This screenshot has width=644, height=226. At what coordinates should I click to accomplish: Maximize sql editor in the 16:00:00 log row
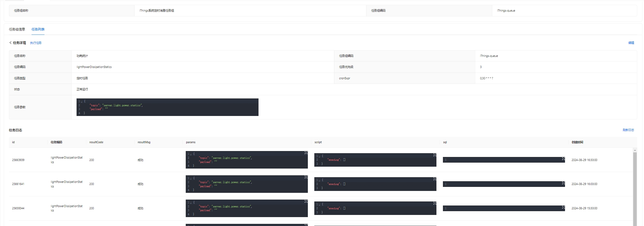[x=563, y=183]
